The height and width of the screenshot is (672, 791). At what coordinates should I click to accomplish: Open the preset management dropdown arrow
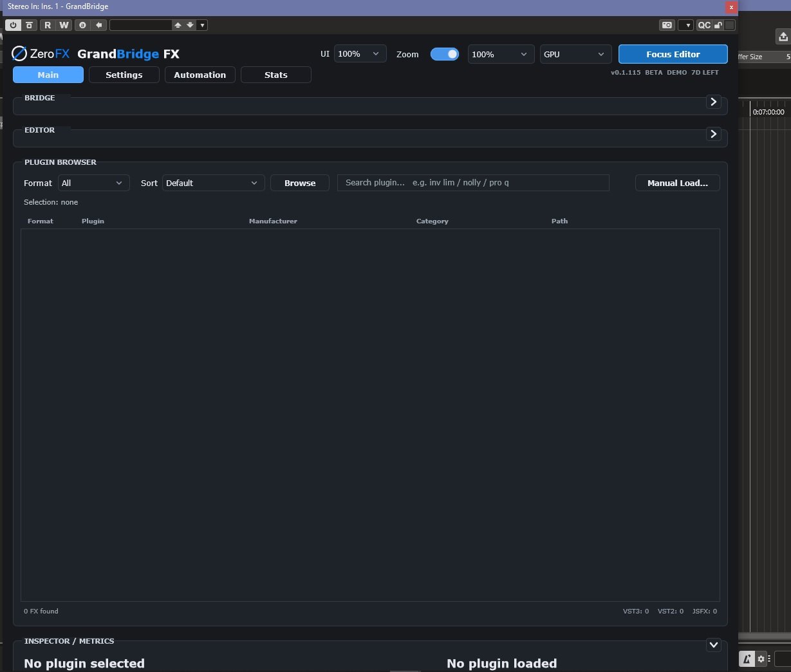[x=202, y=25]
